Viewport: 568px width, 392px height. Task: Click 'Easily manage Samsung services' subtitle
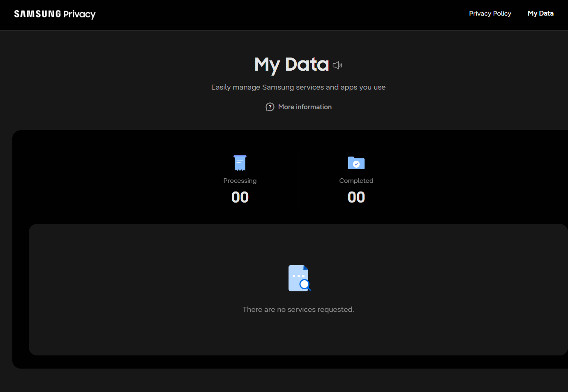tap(298, 87)
